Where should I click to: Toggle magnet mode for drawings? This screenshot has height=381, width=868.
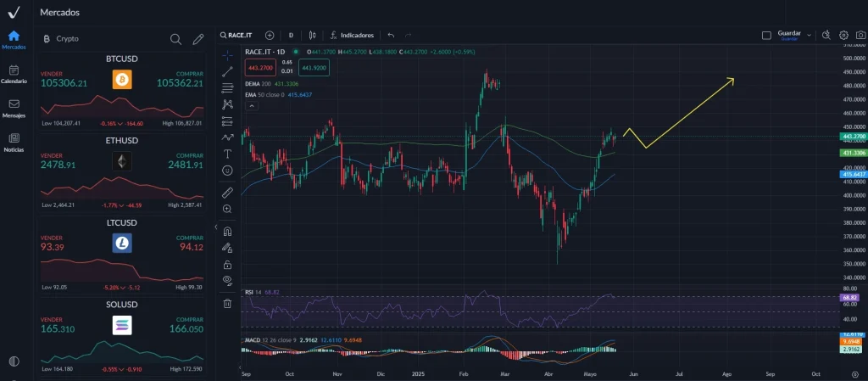[227, 232]
